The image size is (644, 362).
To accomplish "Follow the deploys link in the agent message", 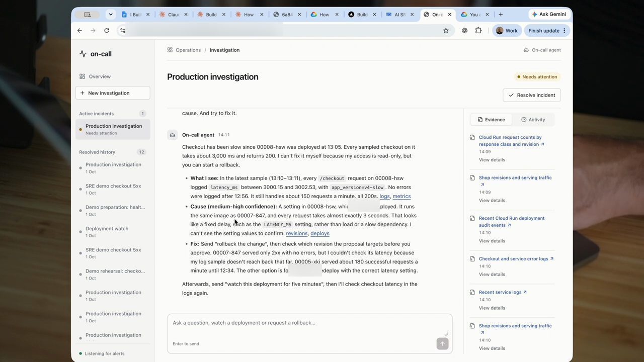I will coord(320,233).
